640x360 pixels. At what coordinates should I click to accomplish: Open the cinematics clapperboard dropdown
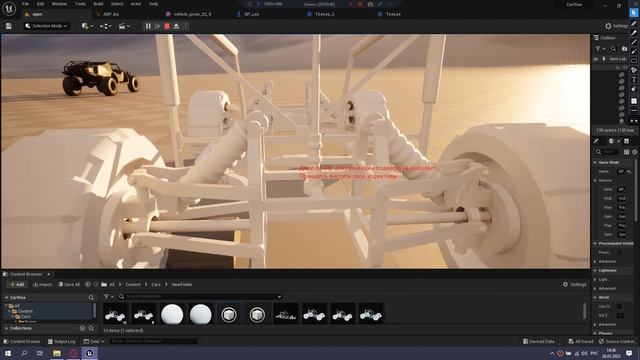124,26
